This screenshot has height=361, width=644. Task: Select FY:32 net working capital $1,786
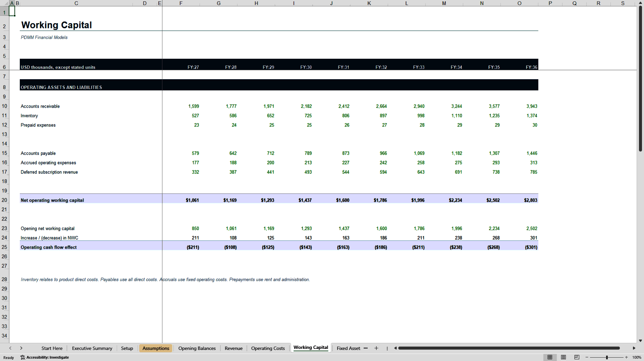pyautogui.click(x=380, y=200)
